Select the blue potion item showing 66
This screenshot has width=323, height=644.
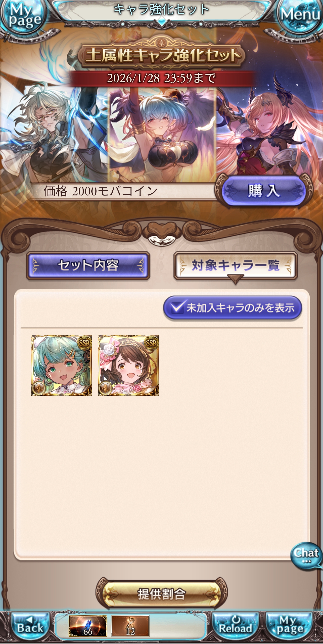pos(88,626)
